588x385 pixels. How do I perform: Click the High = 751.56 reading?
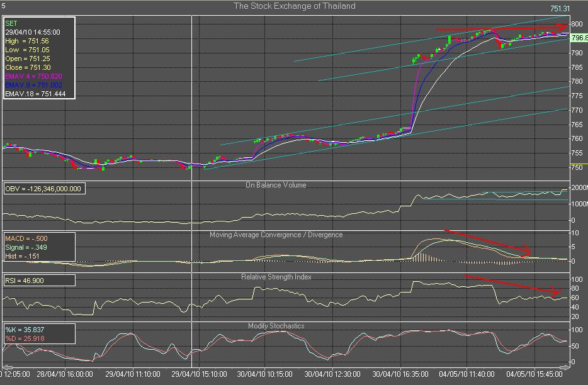[27, 41]
